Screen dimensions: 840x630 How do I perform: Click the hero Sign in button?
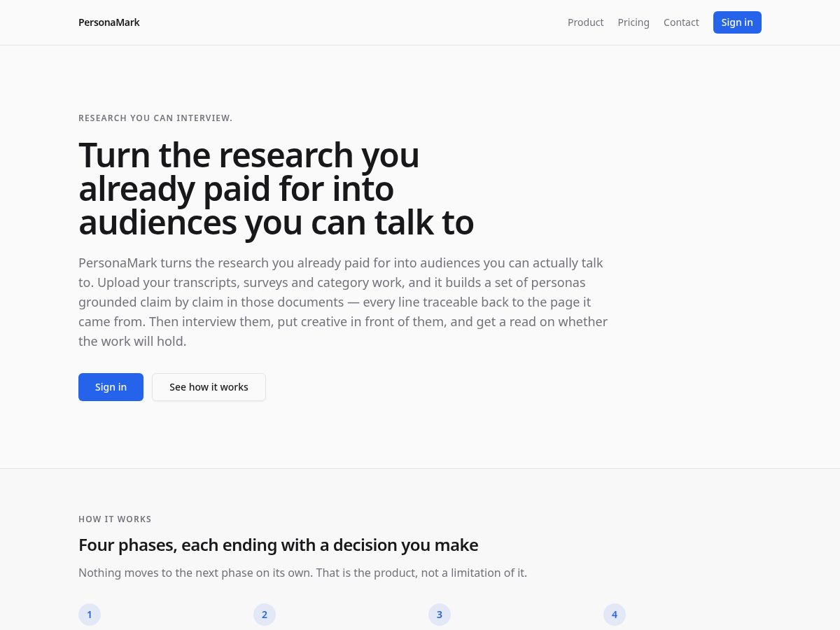(111, 387)
